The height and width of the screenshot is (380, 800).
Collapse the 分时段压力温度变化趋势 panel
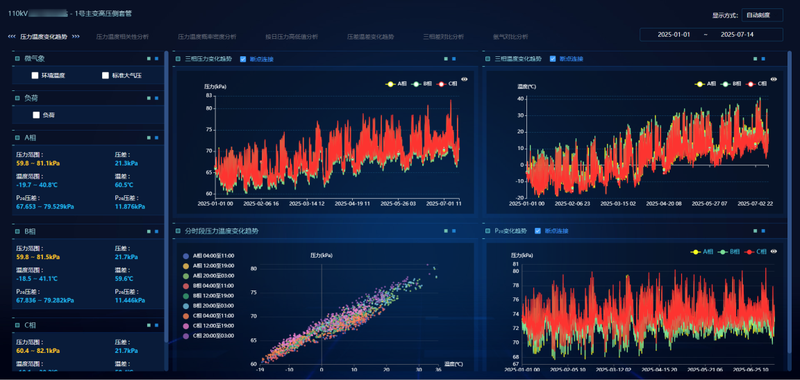178,231
